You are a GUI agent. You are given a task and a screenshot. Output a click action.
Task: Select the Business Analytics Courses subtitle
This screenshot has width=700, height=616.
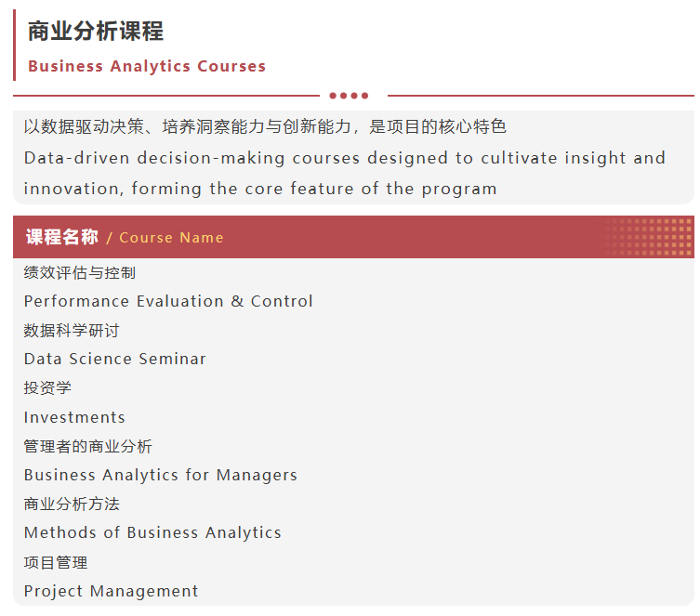[147, 67]
